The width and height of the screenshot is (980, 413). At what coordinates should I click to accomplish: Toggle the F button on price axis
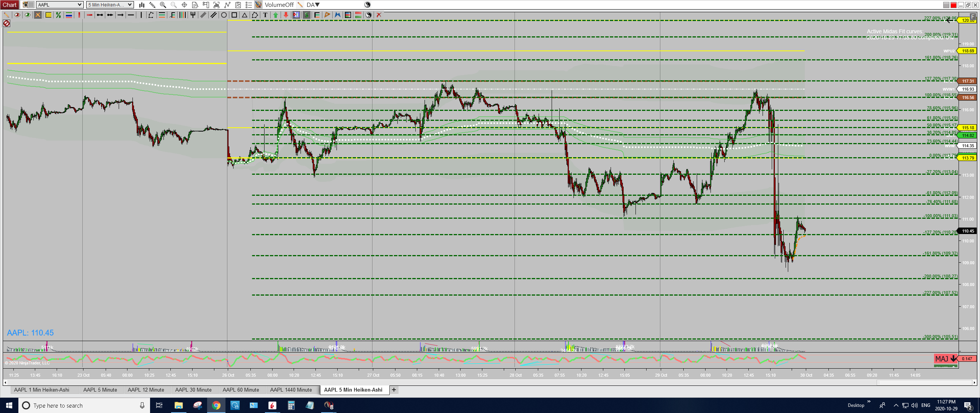(x=973, y=17)
